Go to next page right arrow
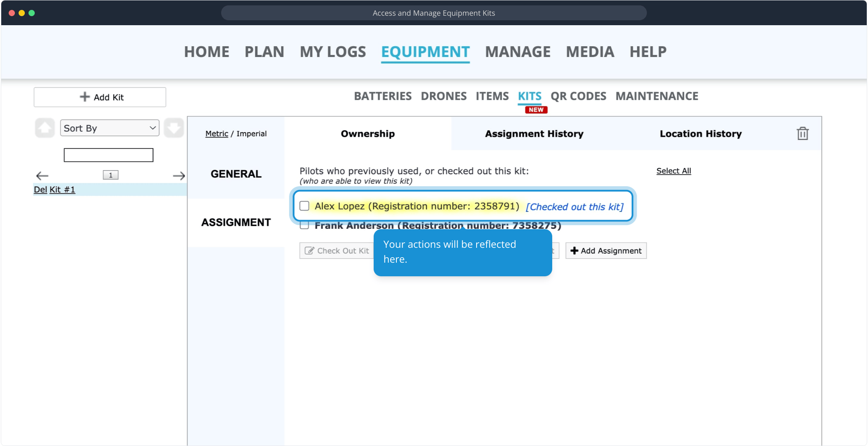This screenshot has width=868, height=446. 179,176
